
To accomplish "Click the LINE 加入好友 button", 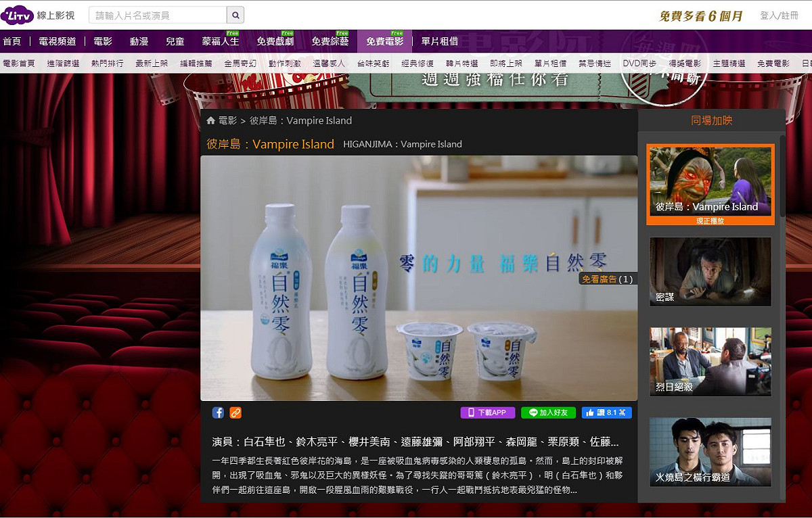I will [x=548, y=413].
